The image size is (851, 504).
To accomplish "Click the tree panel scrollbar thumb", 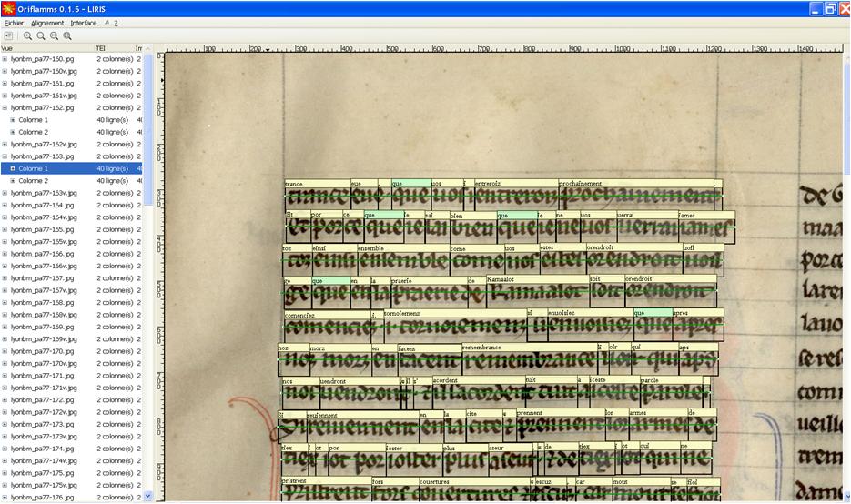I will tap(148, 130).
